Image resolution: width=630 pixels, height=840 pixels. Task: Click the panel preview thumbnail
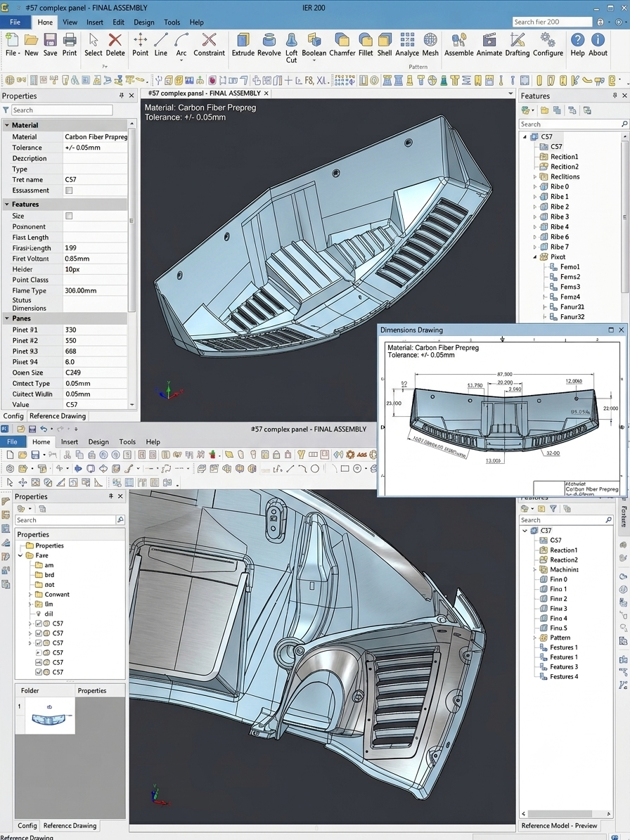50,716
